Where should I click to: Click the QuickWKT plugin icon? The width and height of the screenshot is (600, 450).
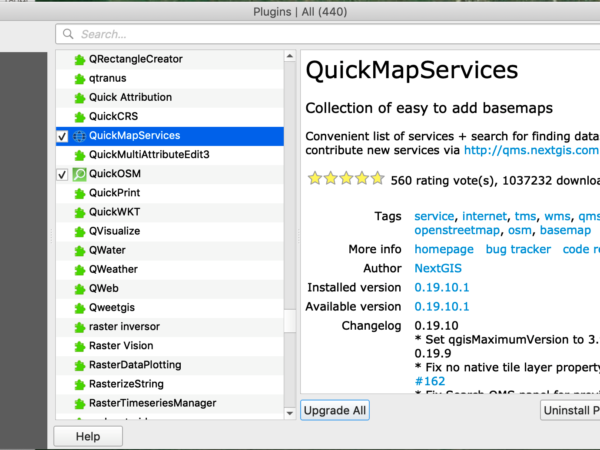[x=80, y=213]
